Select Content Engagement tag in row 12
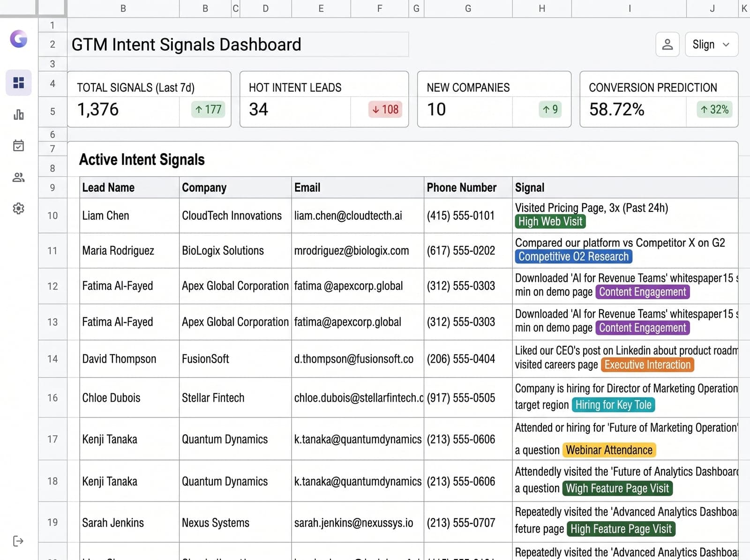This screenshot has width=750, height=560. (643, 292)
